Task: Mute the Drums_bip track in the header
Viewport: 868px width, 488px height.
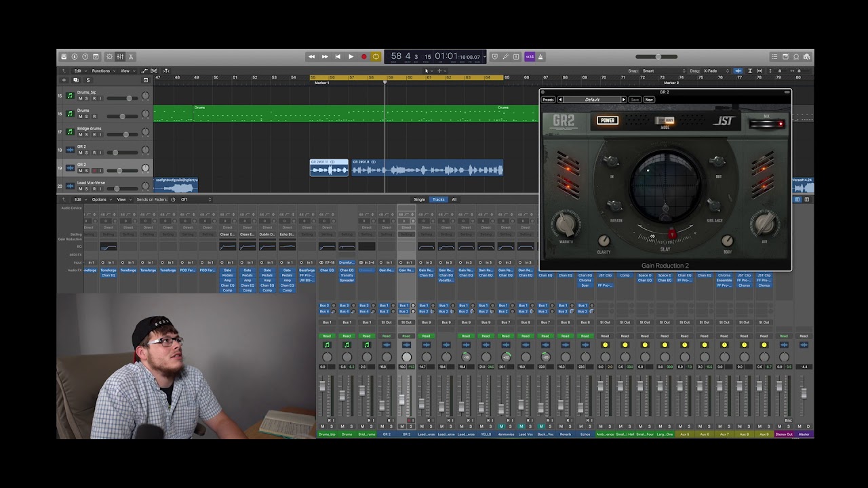Action: [x=80, y=98]
